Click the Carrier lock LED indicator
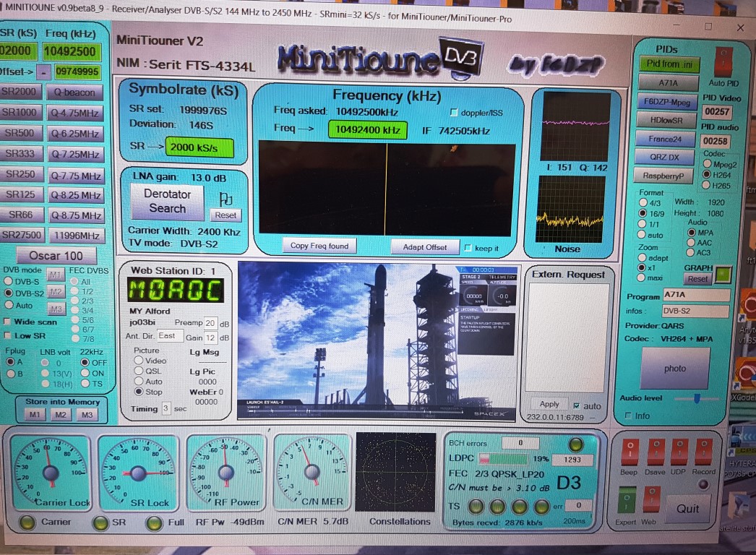Screen dimensions: 756x555 [x=27, y=522]
